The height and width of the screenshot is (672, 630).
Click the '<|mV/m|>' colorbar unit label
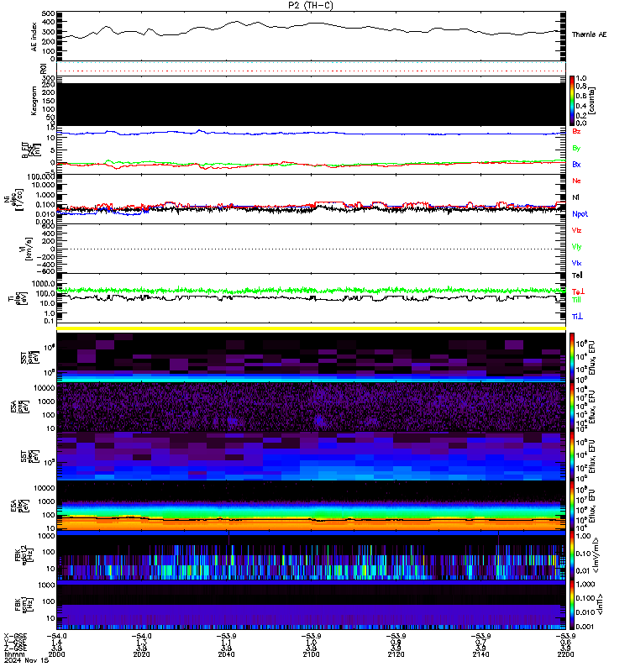[596, 555]
